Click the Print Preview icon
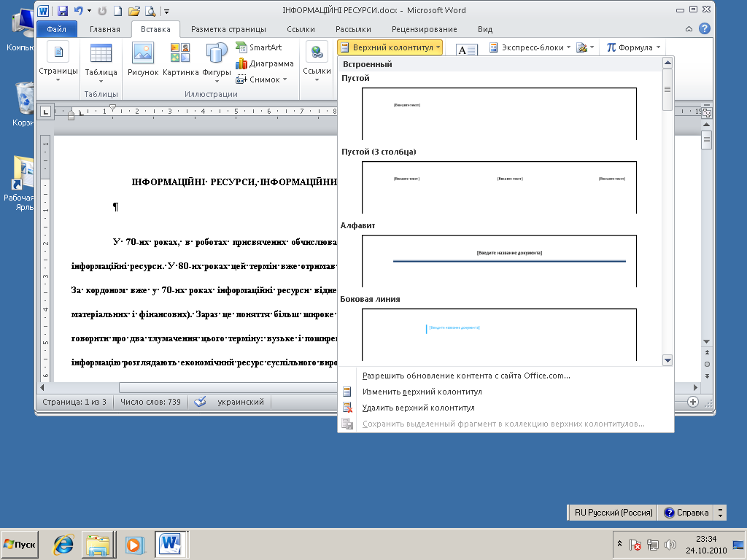This screenshot has height=560, width=747. 150,10
